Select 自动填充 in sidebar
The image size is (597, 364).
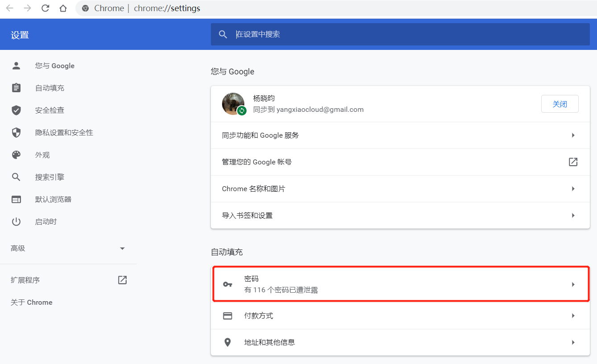(x=49, y=88)
